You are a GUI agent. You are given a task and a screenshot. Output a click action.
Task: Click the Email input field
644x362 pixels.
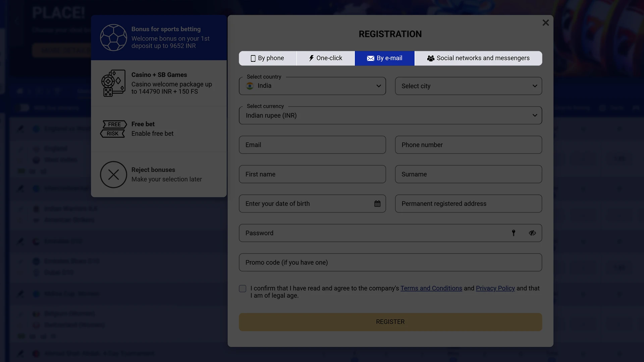pyautogui.click(x=312, y=145)
